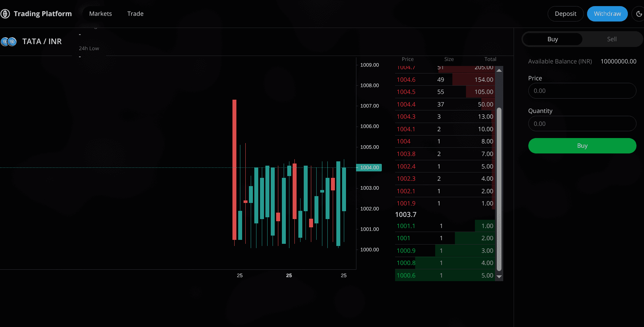Image resolution: width=644 pixels, height=327 pixels.
Task: Select ask price 1003.8 row
Action: (445, 154)
